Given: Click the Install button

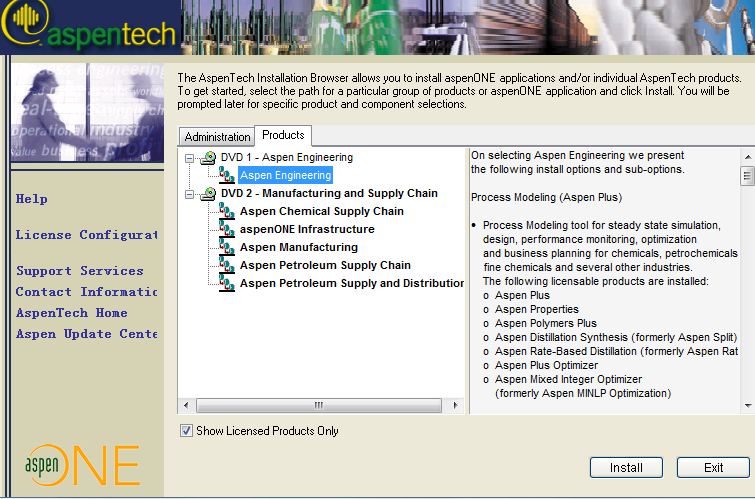Looking at the screenshot, I should point(626,468).
